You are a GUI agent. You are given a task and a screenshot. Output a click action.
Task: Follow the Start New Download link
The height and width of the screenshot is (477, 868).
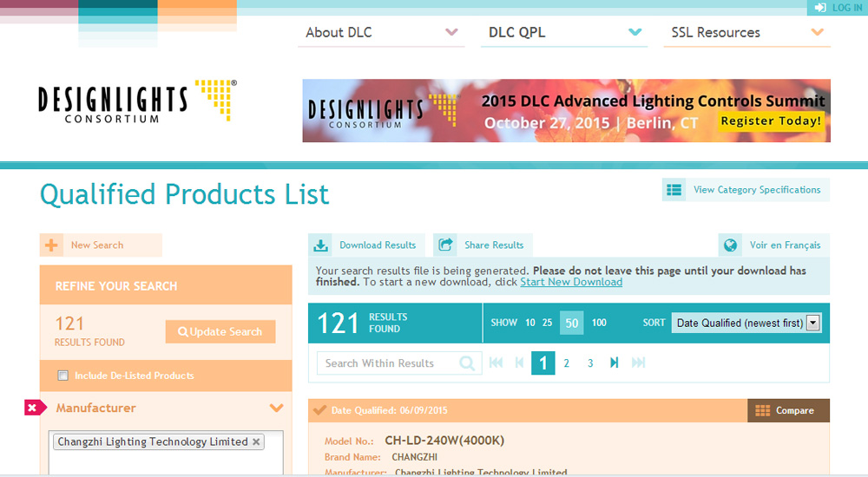(x=571, y=282)
